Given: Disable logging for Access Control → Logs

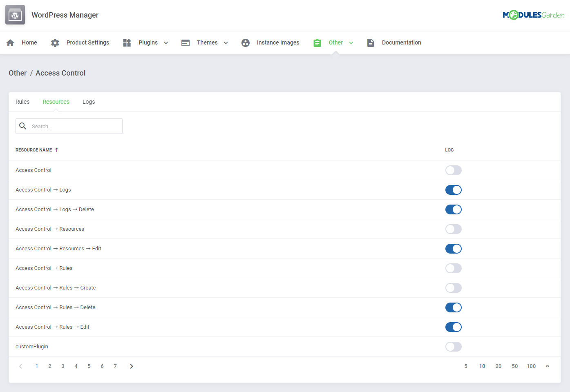Looking at the screenshot, I should click(x=454, y=189).
